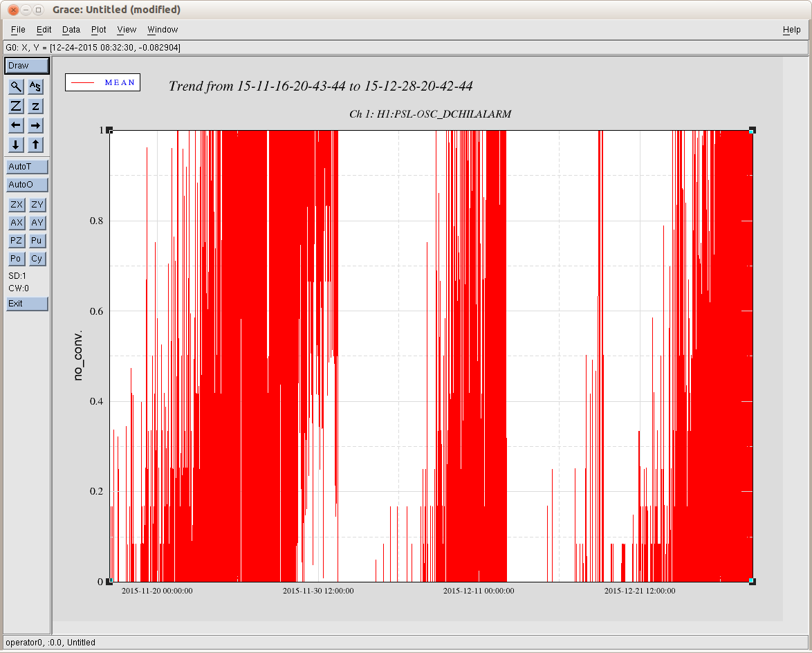Click the Cy button
Screen dimensions: 812x653
click(37, 259)
